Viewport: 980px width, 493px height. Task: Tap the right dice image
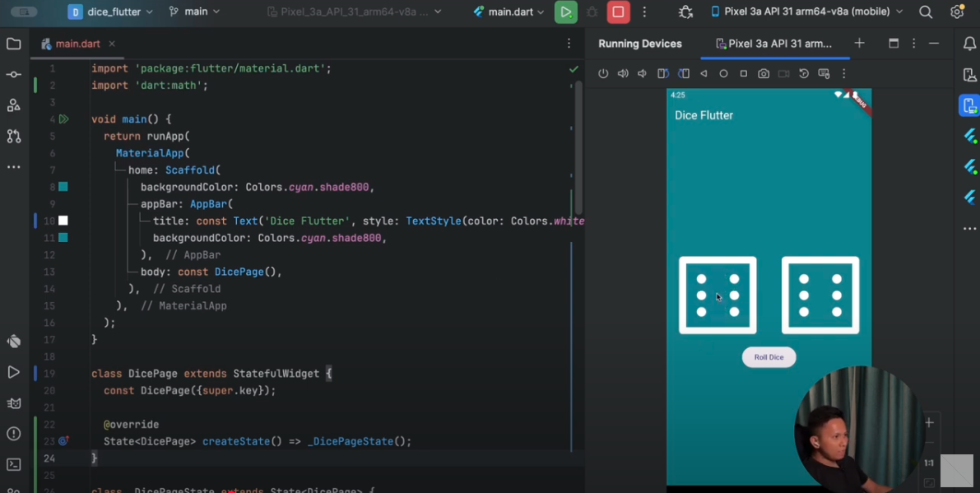tap(820, 295)
